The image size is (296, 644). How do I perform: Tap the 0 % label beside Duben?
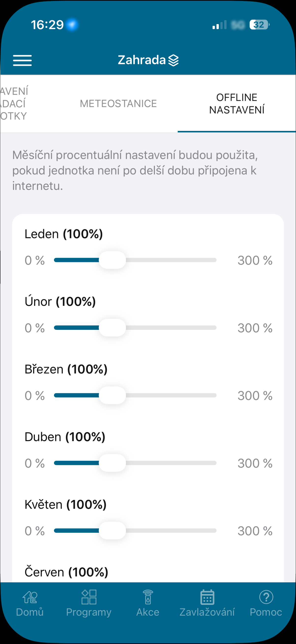[x=34, y=463]
